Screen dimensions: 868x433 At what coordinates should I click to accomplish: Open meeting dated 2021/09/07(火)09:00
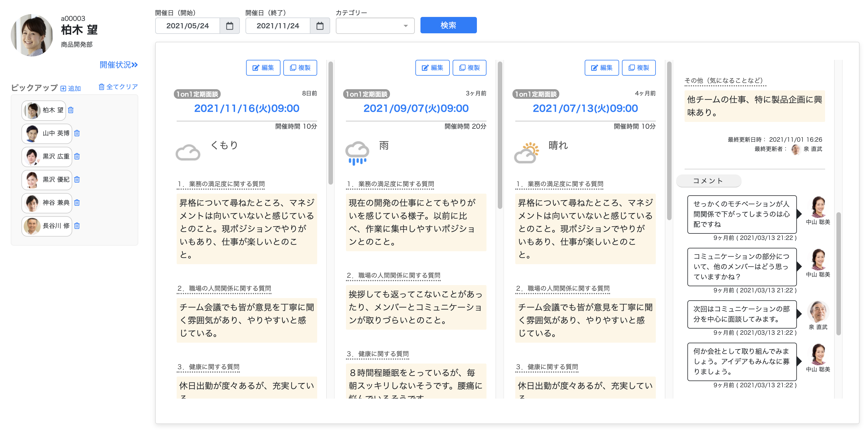(416, 108)
